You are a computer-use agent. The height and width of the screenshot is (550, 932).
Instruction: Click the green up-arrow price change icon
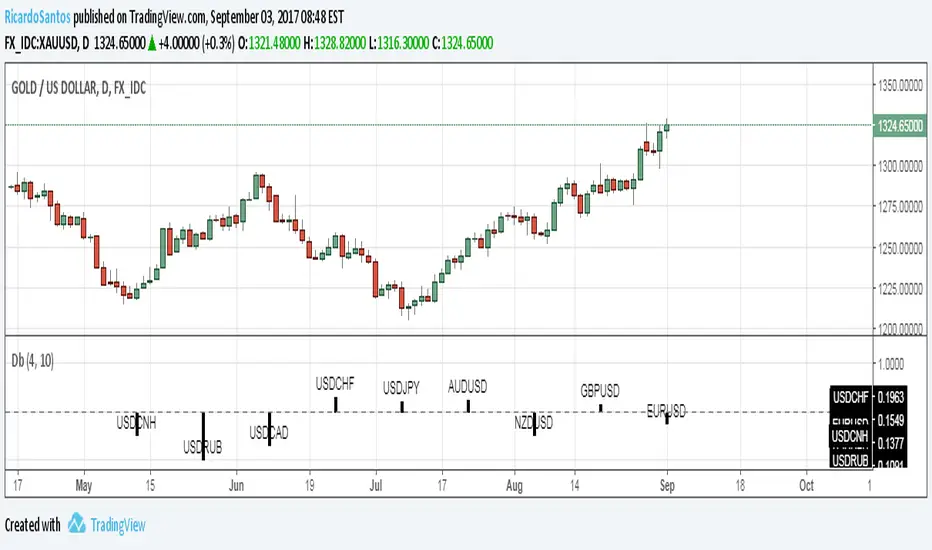pos(151,44)
